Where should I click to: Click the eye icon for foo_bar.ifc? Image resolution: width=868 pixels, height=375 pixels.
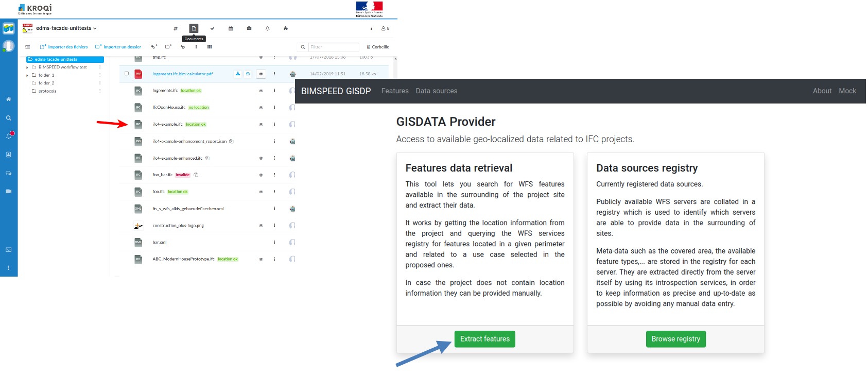pyautogui.click(x=261, y=175)
